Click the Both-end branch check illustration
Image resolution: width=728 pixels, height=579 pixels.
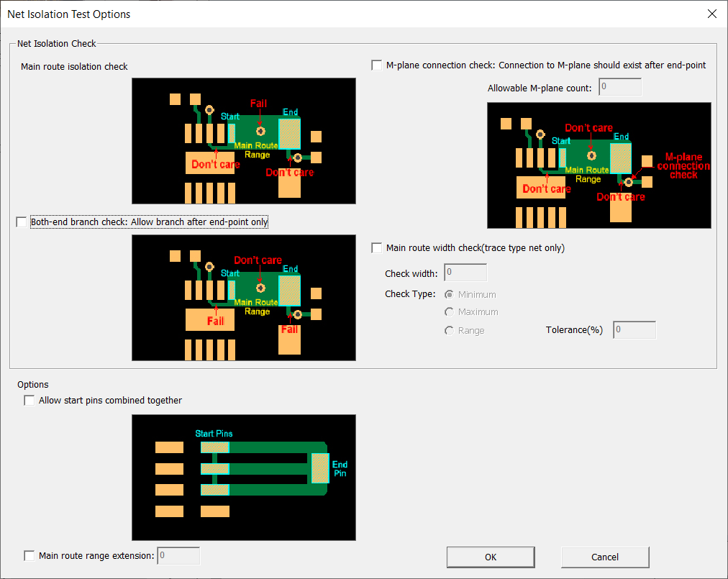(x=244, y=297)
